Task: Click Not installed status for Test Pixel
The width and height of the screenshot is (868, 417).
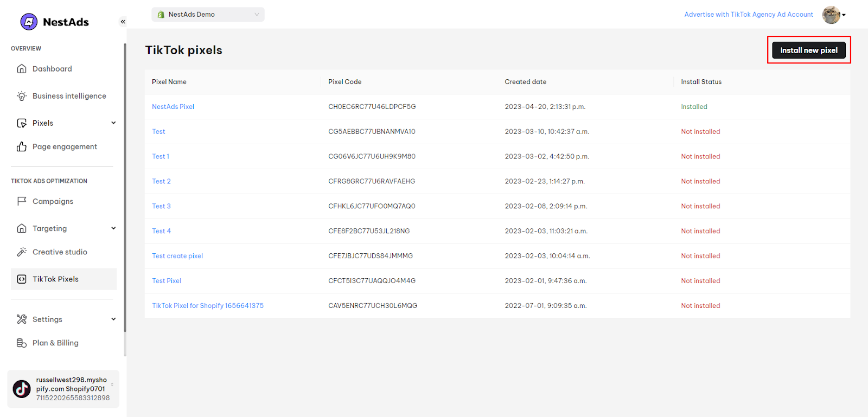Action: [x=701, y=281]
